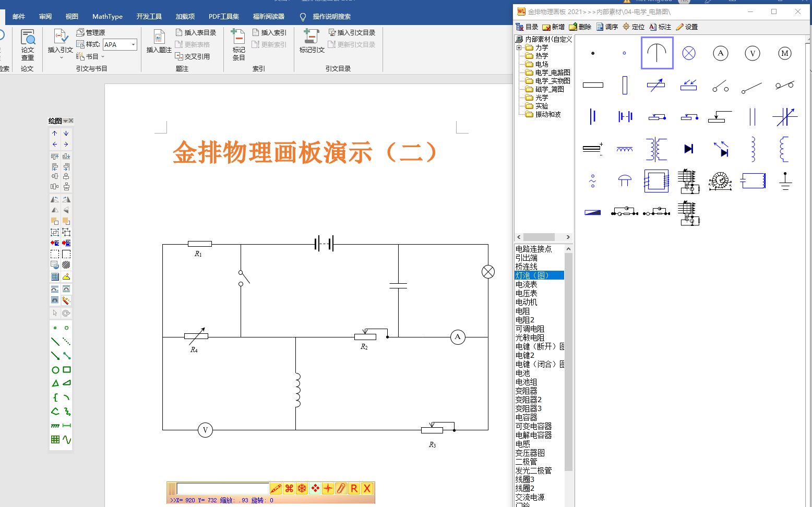The height and width of the screenshot is (507, 812).
Task: Expand the 力学 tree folder
Action: 519,47
